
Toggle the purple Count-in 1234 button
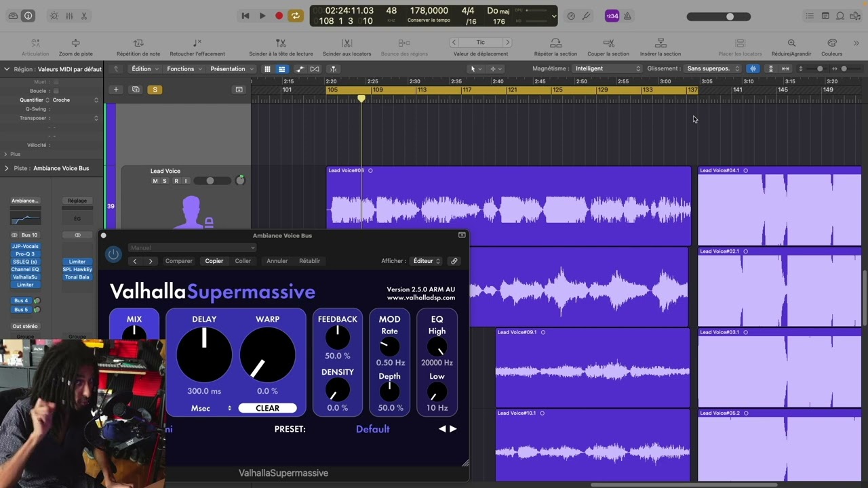(612, 16)
